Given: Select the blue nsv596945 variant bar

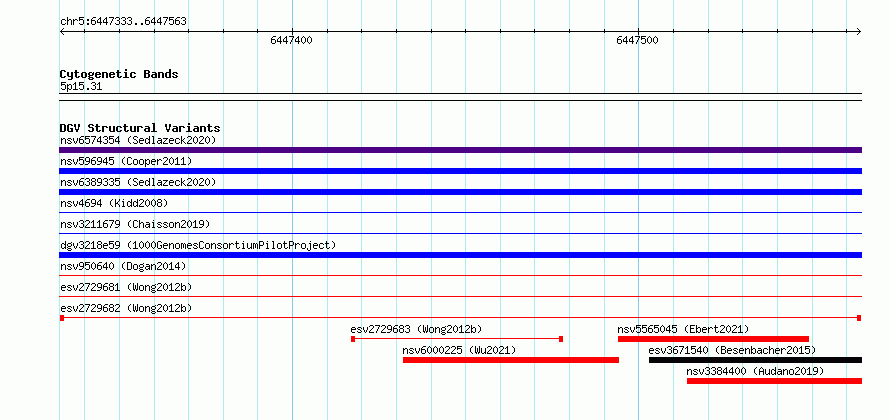Looking at the screenshot, I should coord(460,171).
